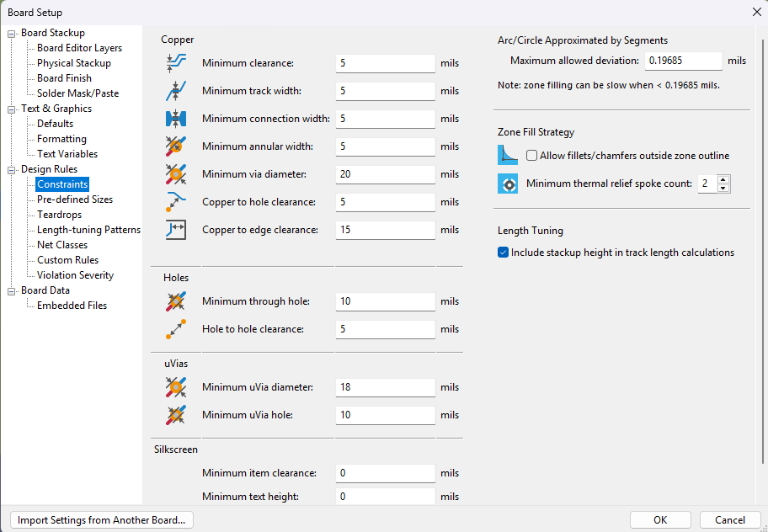Collapse the Text & Graphics tree node
Image resolution: width=768 pixels, height=532 pixels.
11,109
